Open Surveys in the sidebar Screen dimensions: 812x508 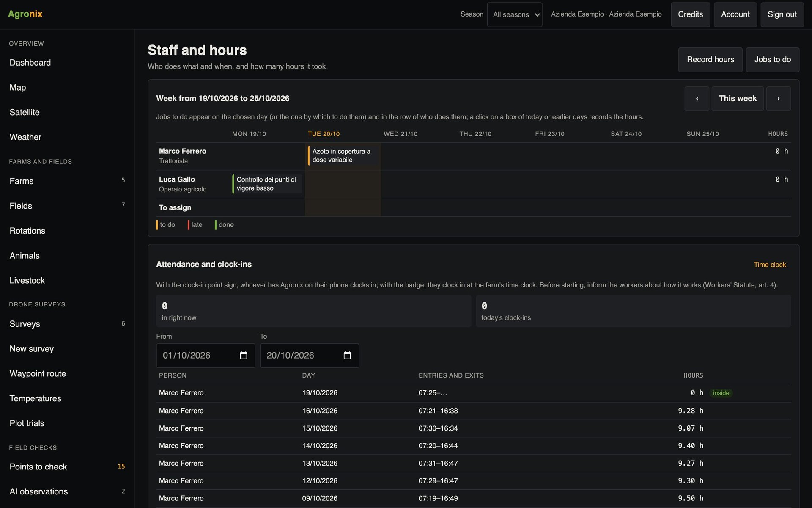[x=67, y=324]
